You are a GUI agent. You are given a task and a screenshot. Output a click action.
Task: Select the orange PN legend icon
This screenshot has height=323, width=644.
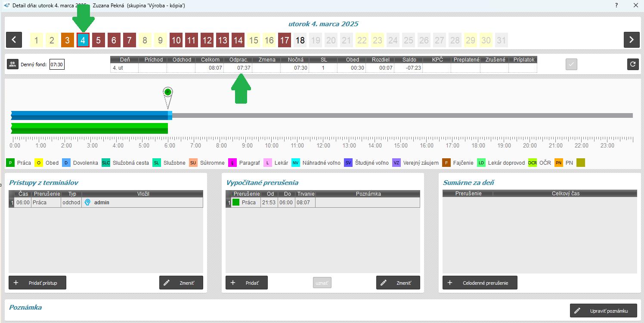click(x=559, y=163)
